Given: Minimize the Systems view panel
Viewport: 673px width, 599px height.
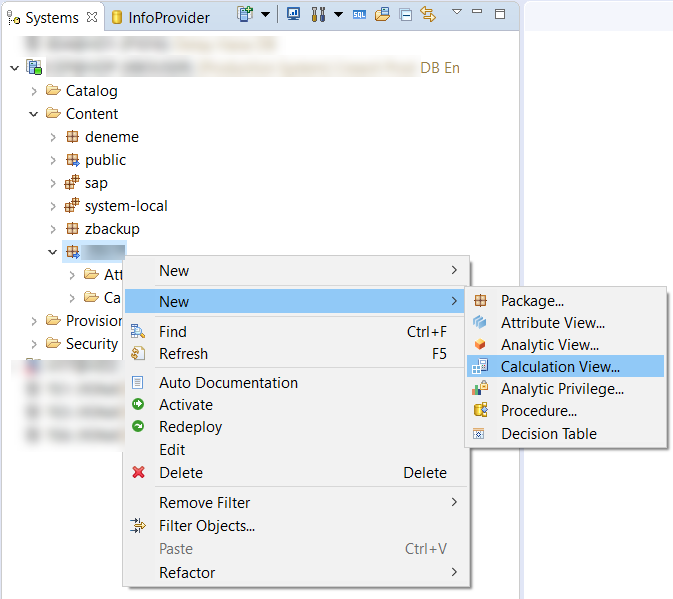Looking at the screenshot, I should [x=477, y=12].
